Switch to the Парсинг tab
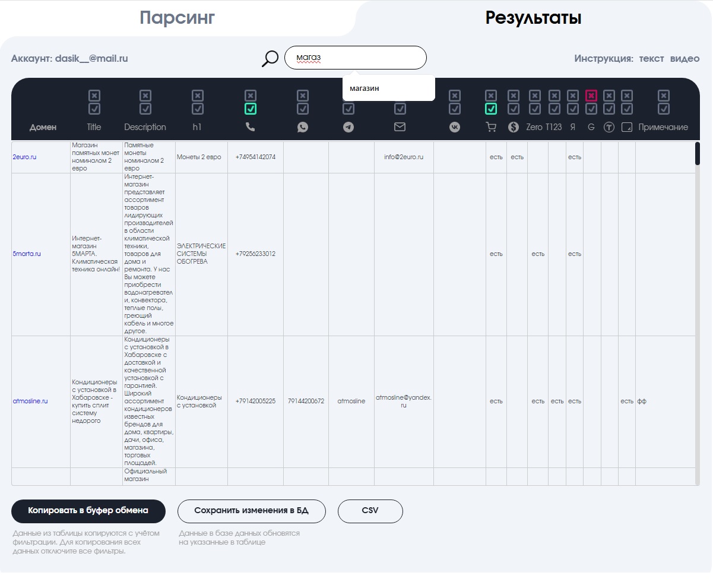 click(x=178, y=18)
